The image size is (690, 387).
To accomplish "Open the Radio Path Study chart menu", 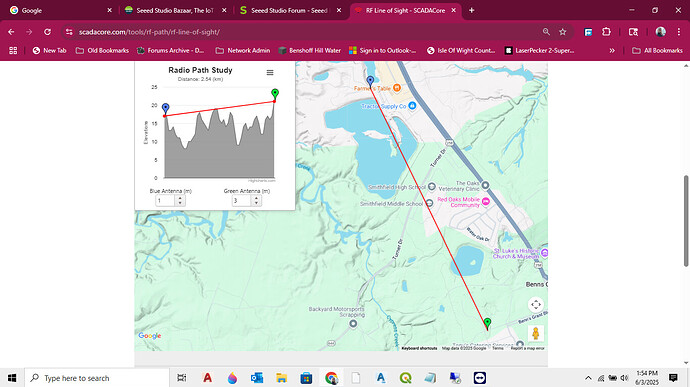I will [270, 73].
